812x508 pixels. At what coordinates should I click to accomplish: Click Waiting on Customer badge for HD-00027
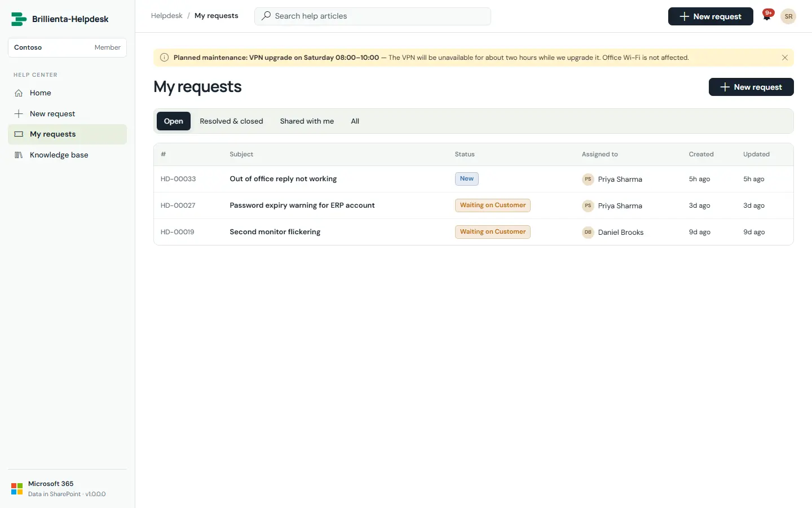coord(493,205)
